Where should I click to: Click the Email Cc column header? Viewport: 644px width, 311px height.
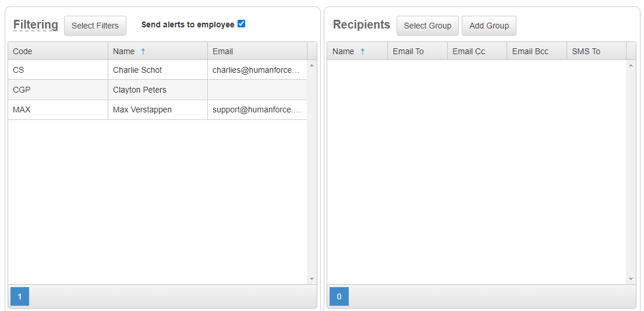point(476,51)
